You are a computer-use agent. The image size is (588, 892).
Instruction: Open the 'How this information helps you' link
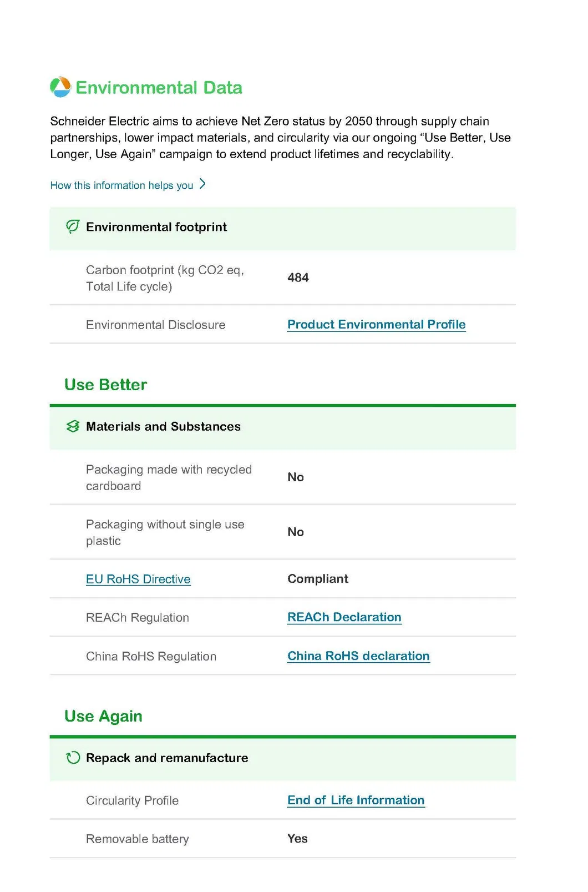[121, 185]
